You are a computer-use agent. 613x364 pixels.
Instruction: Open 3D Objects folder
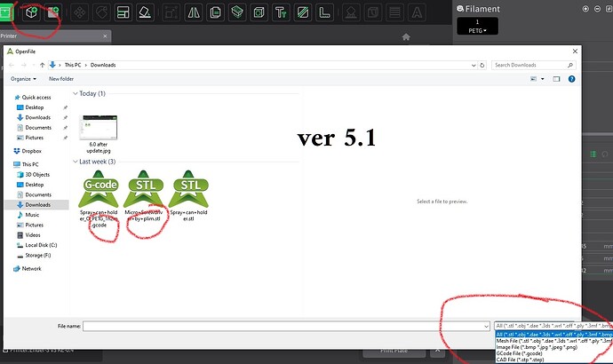coord(37,175)
